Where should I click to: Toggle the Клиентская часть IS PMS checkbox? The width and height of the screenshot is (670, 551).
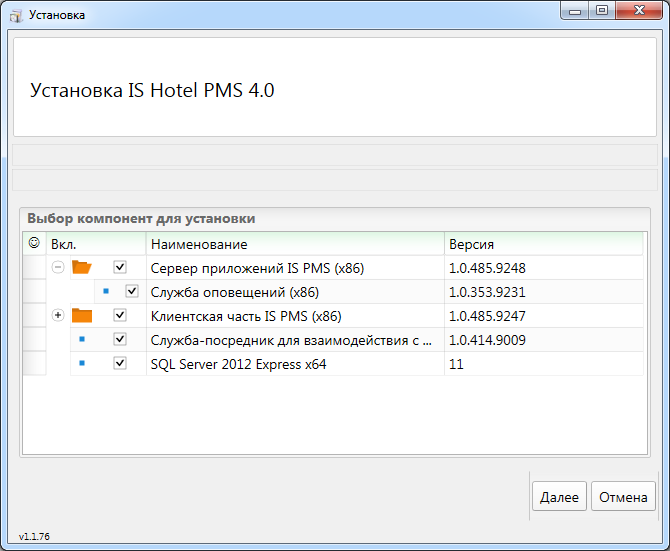point(120,315)
